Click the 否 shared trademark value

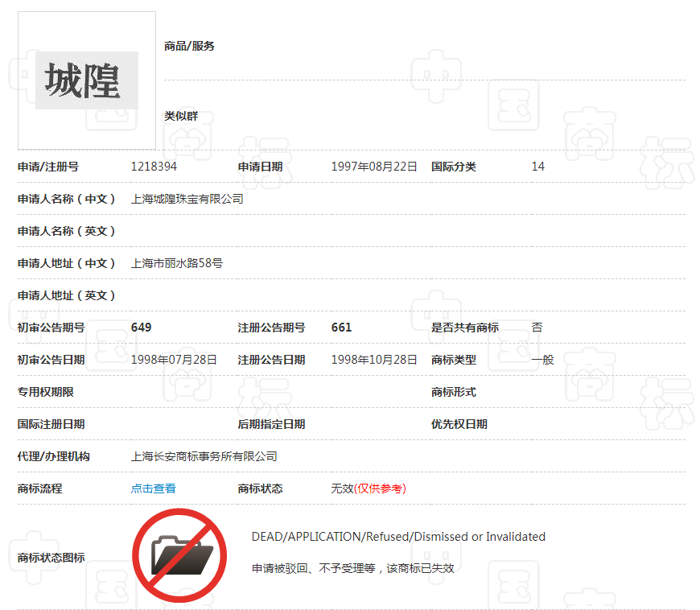click(x=537, y=328)
